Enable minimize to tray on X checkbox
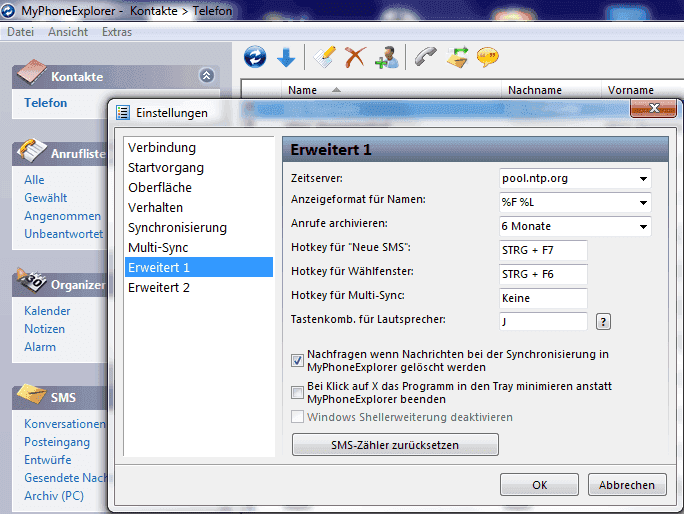This screenshot has height=514, width=684. (x=298, y=393)
